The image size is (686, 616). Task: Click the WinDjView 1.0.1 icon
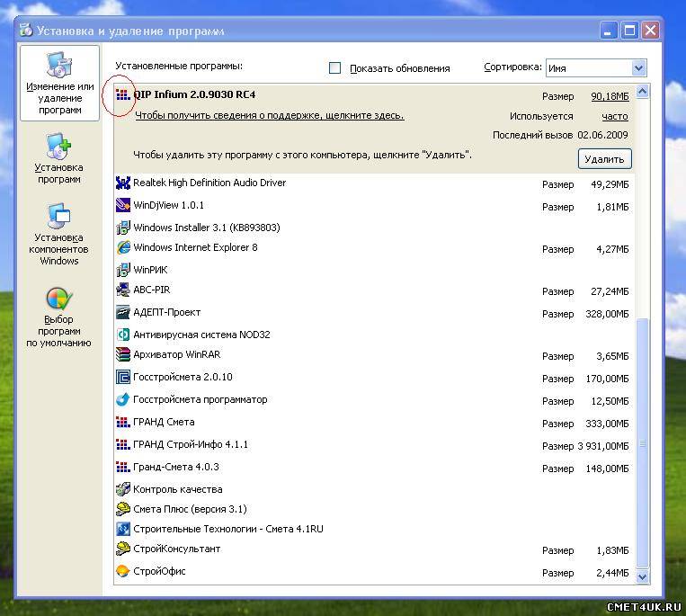point(123,206)
